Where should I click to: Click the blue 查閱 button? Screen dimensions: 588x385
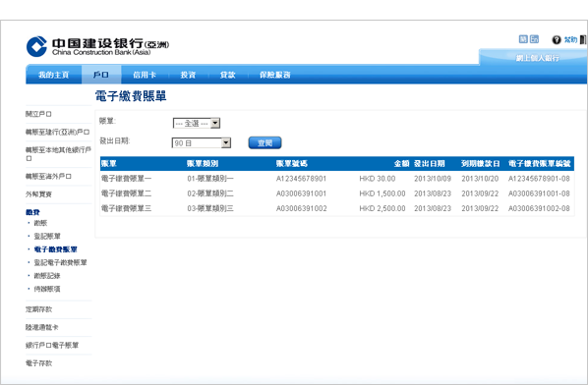(265, 142)
